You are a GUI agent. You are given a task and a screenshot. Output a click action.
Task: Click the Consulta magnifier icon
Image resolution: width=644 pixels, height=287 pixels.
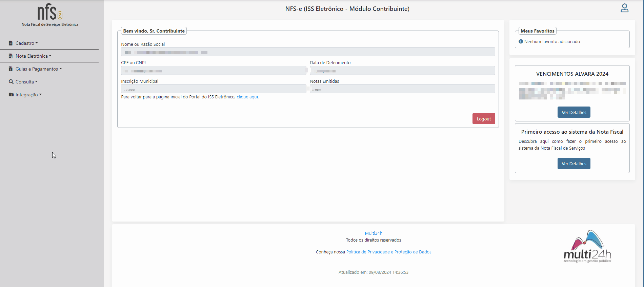click(11, 82)
